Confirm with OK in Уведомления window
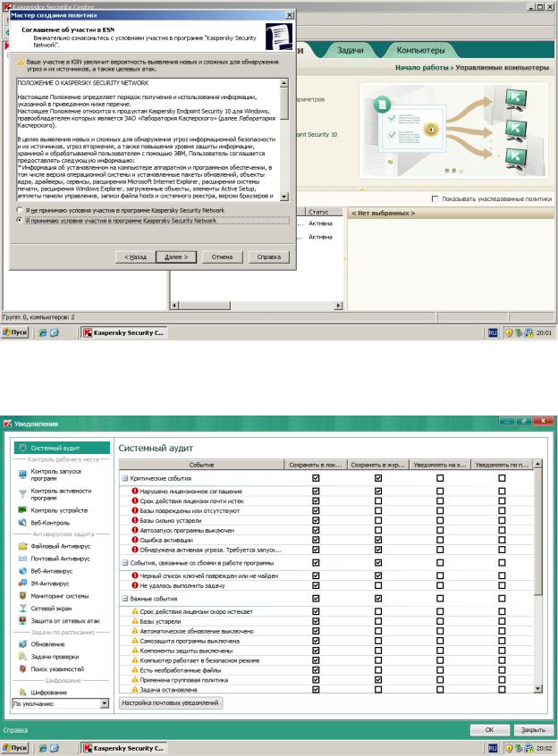The height and width of the screenshot is (756, 558). (x=489, y=730)
